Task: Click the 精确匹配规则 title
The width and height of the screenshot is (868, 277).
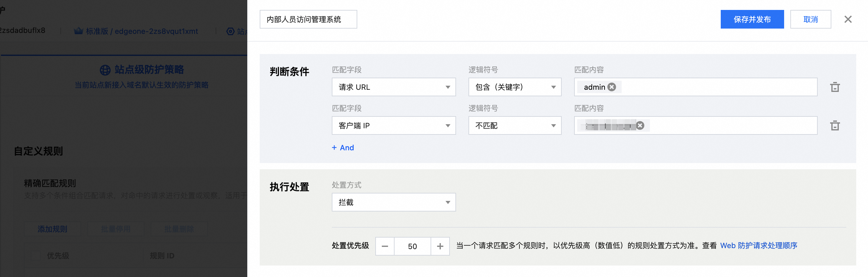Action: click(50, 183)
